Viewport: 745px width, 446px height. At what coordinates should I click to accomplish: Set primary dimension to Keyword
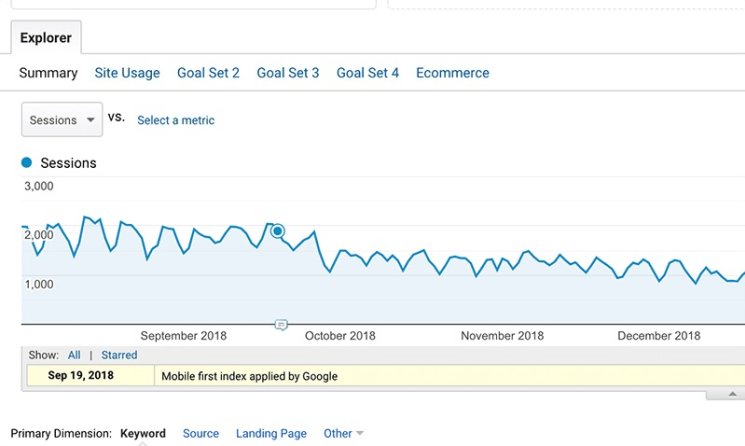[x=143, y=434]
